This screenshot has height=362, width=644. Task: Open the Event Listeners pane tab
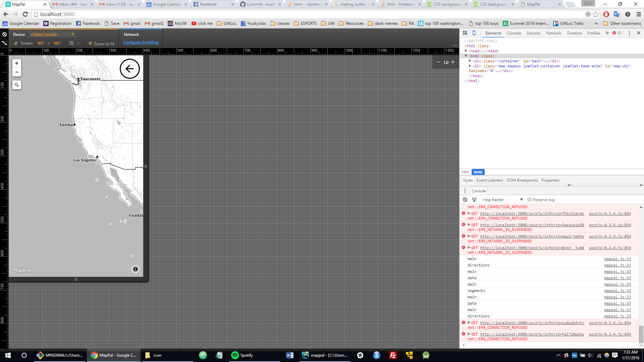(x=489, y=180)
